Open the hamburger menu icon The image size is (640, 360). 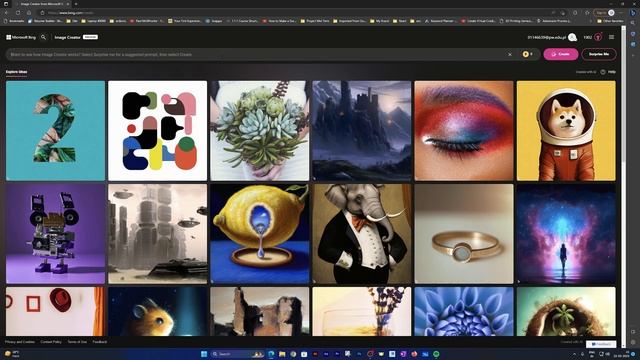click(611, 37)
